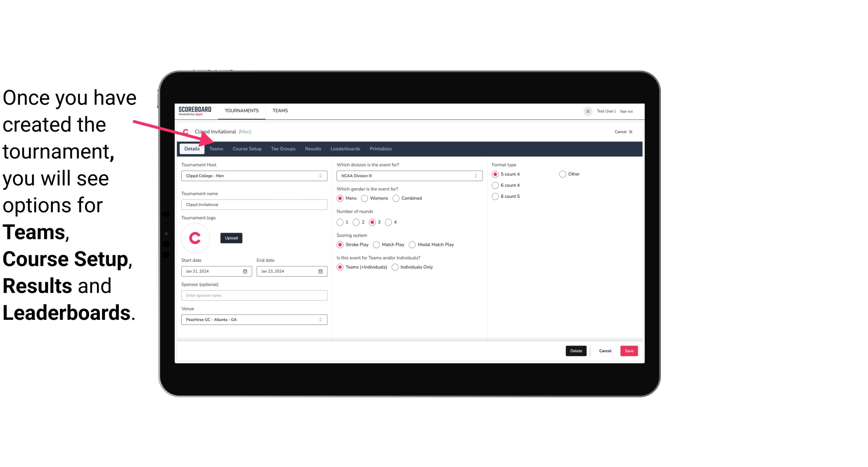Screen dimensions: 868x467
Task: Select the Womens gender radio button
Action: coord(365,198)
